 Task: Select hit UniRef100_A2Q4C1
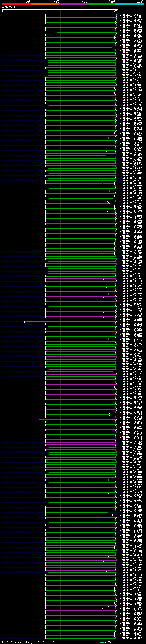(x=131, y=40)
